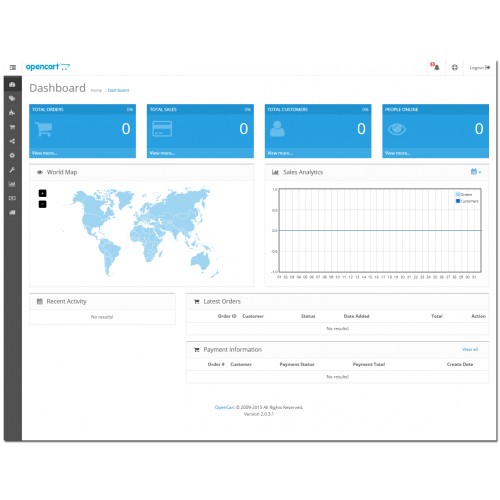
Task: Open the Reports chart sidebar icon
Action: (12, 184)
